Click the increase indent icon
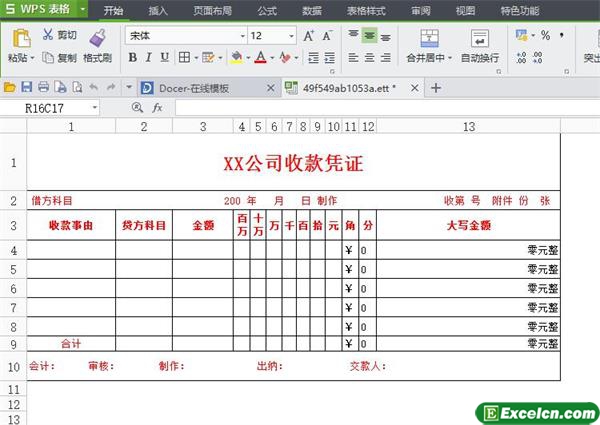This screenshot has height=425, width=600. (x=329, y=58)
